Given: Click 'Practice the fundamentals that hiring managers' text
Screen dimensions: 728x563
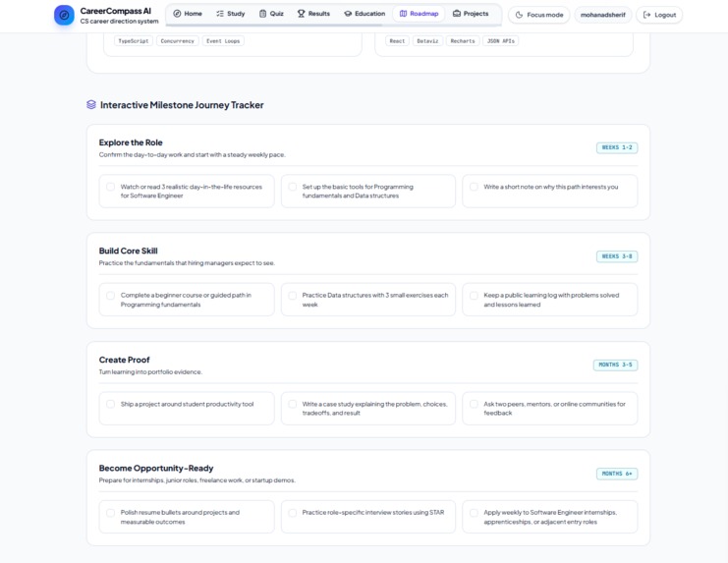Looking at the screenshot, I should (x=187, y=263).
